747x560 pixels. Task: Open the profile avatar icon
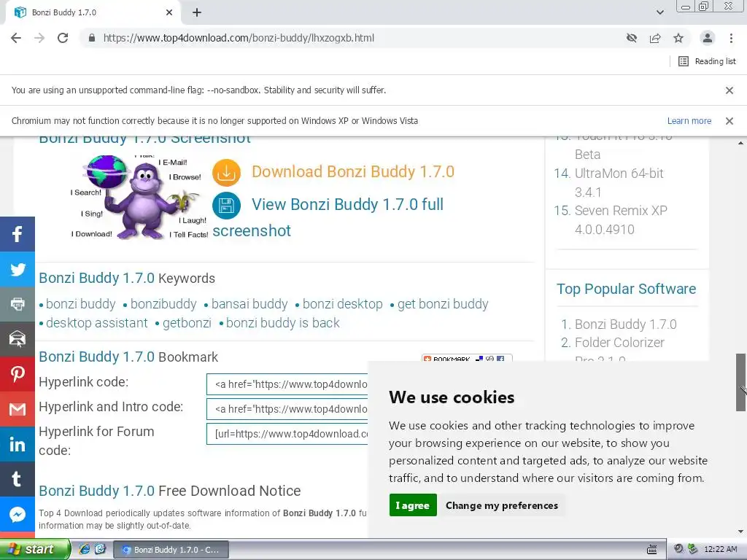tap(708, 38)
